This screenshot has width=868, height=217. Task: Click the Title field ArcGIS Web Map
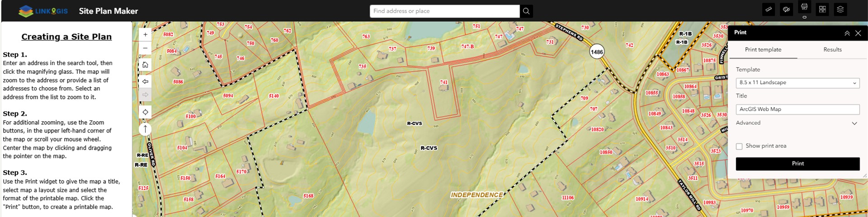(x=797, y=109)
